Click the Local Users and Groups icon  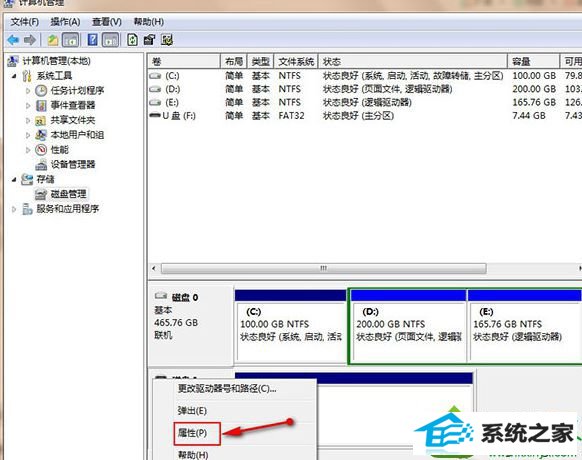(41, 135)
